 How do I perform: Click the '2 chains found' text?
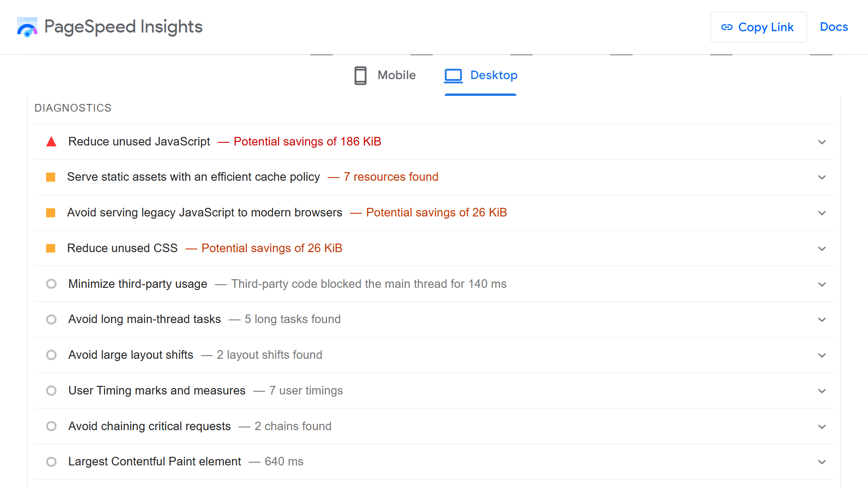pos(293,427)
